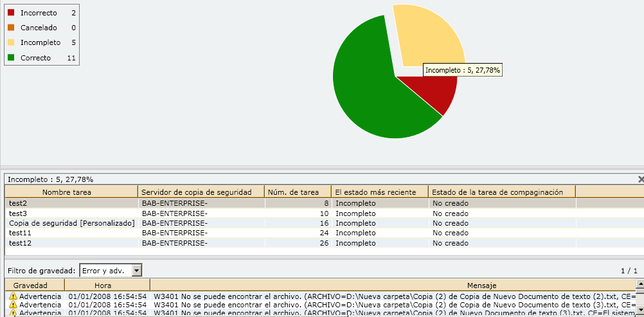Click the warning icon in first message row
Image resolution: width=644 pixels, height=317 pixels.
(x=13, y=296)
